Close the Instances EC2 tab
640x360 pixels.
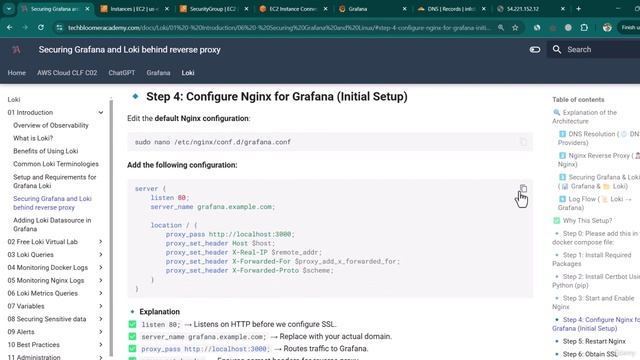167,9
